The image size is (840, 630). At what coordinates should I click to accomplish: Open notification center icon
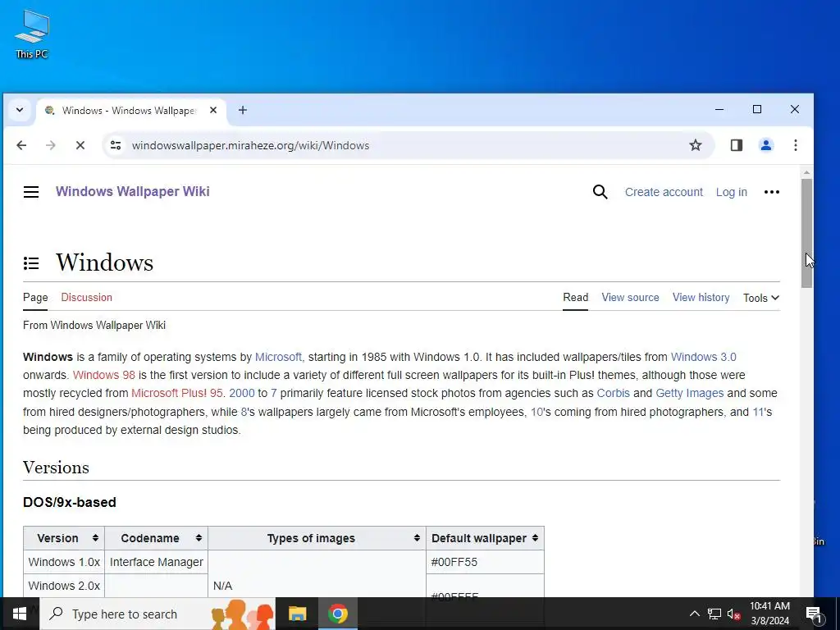pyautogui.click(x=814, y=614)
